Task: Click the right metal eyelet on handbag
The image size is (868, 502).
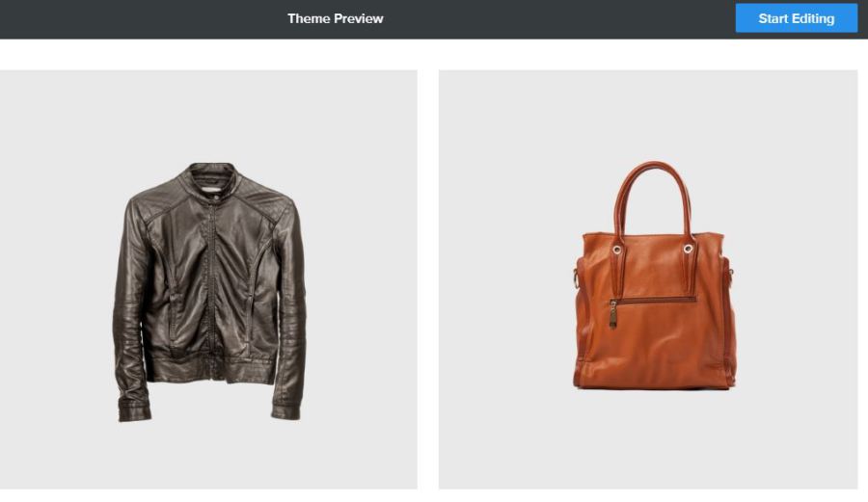Action: pos(688,249)
